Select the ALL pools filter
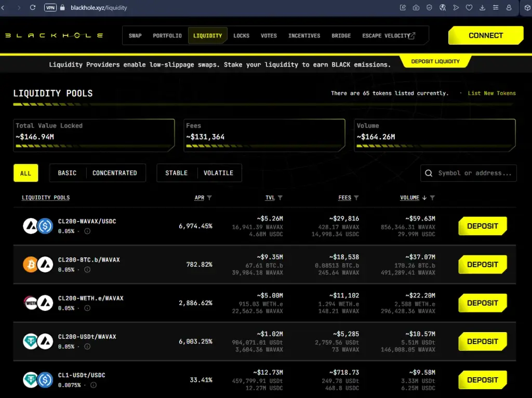Viewport: 532px width, 398px height. 26,173
